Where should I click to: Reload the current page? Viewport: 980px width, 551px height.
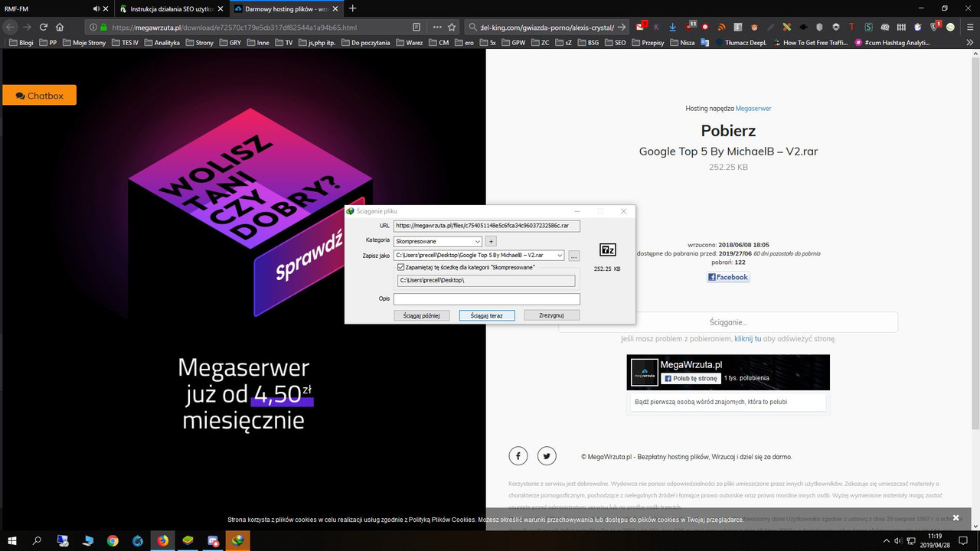coord(42,27)
